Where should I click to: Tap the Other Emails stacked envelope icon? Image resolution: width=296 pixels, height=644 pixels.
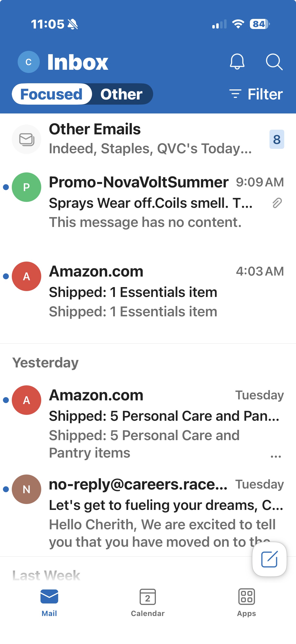tap(27, 139)
